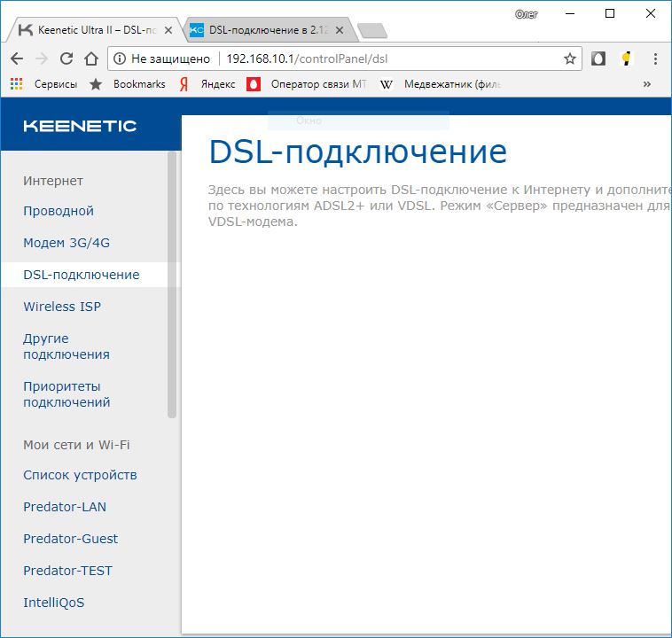Viewport: 672px width, 638px height.
Task: Bookmark this page with the star icon
Action: point(569,58)
